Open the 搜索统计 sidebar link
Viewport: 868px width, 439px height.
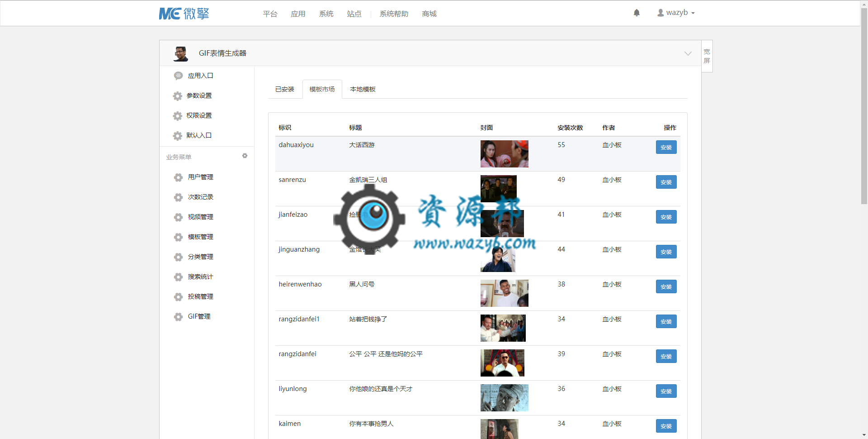click(x=200, y=277)
